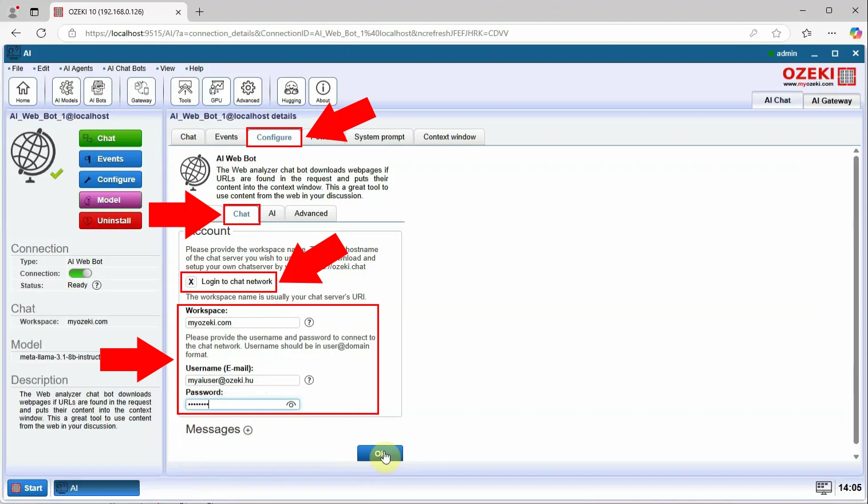
Task: Open the Help menu
Action: 196,68
